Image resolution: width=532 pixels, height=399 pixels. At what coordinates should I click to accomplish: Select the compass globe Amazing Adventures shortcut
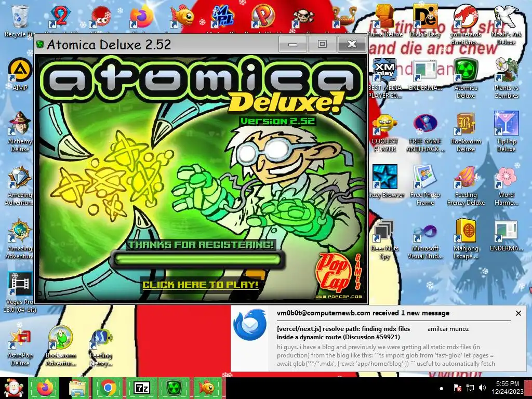coord(20,238)
